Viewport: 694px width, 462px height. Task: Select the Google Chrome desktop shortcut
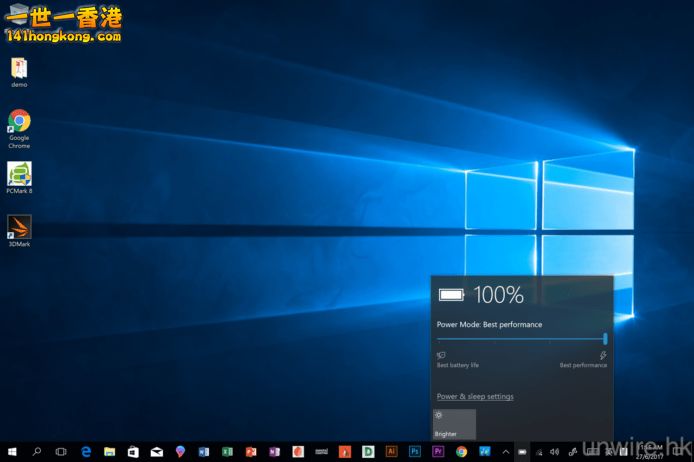19,129
